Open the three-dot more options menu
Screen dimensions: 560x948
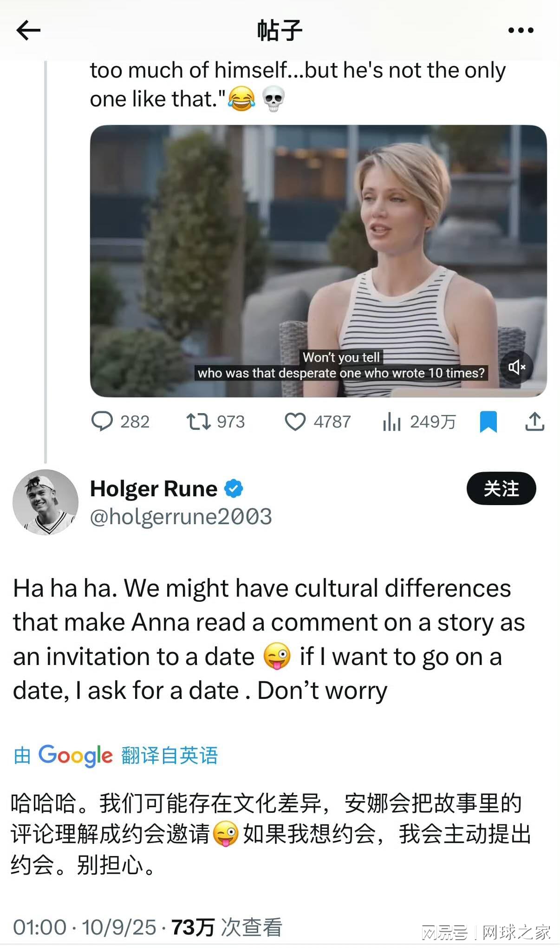click(521, 31)
